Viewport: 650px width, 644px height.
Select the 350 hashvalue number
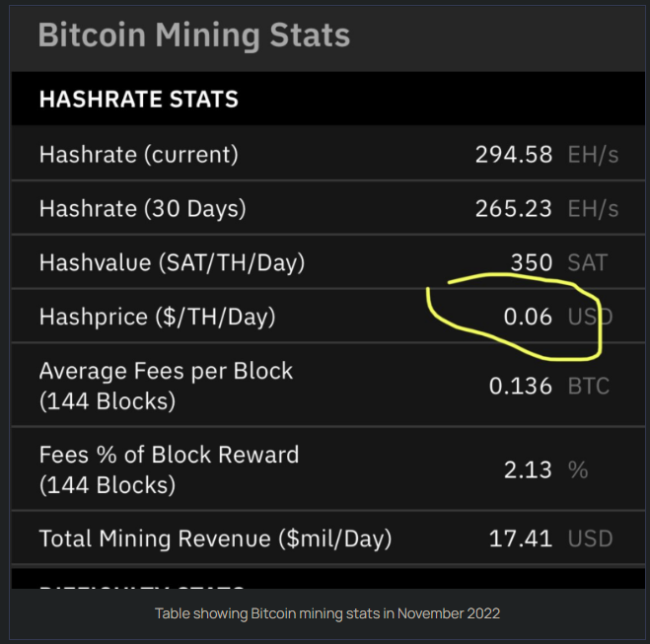click(x=532, y=262)
